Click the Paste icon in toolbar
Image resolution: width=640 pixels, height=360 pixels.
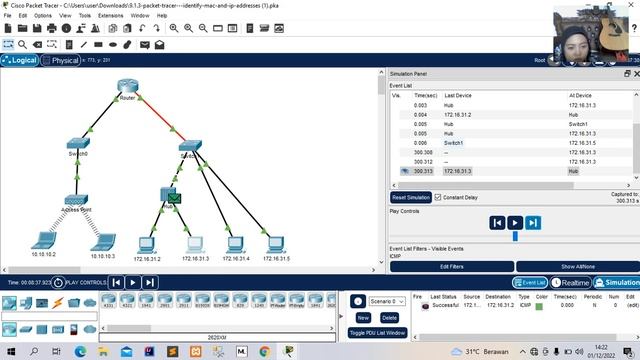point(127,28)
